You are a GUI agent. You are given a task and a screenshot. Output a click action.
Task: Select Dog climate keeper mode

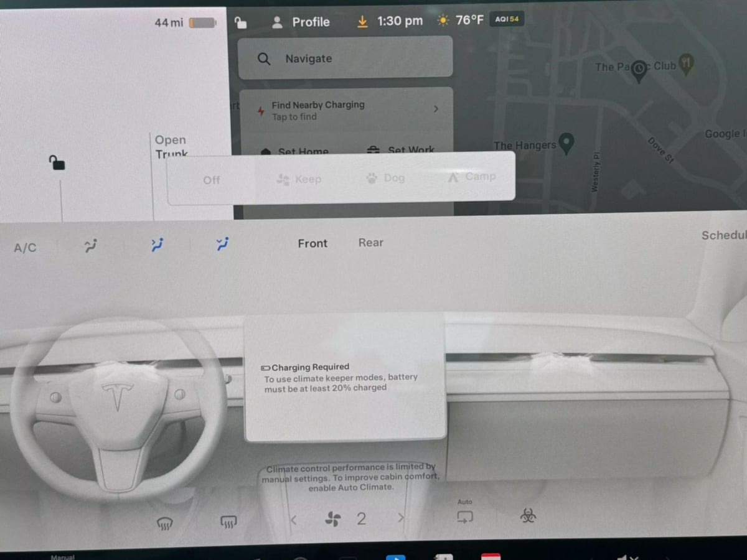tap(386, 179)
